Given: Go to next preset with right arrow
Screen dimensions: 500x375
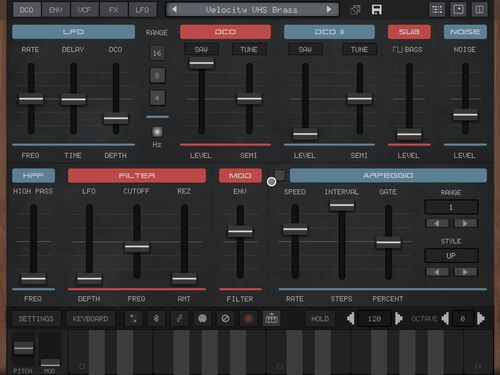Looking at the screenshot, I should tap(329, 9).
